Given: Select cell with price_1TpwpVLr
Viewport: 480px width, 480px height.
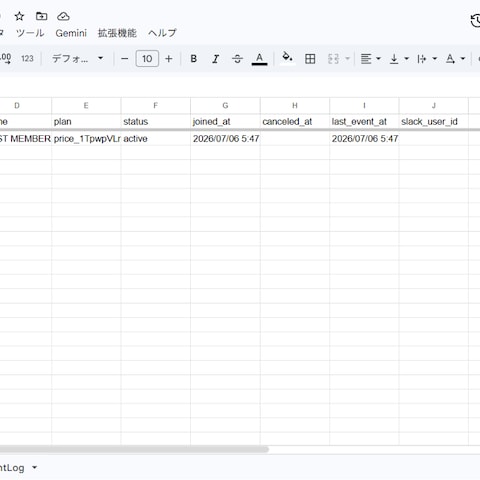Looking at the screenshot, I should coord(86,138).
